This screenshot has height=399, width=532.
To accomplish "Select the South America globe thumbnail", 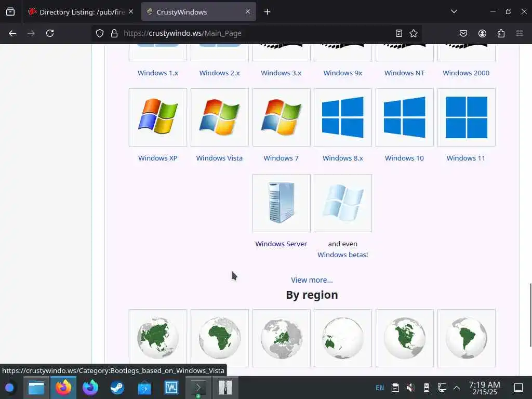I will (466, 338).
